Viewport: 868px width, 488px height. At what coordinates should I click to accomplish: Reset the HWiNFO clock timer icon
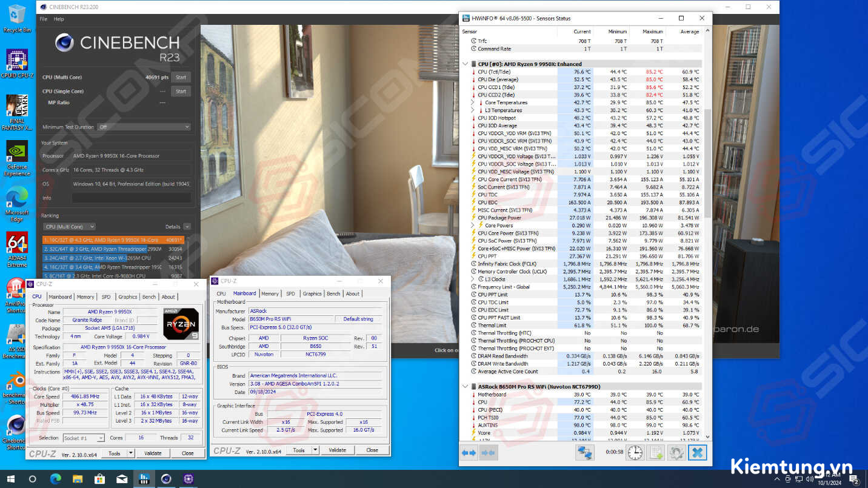(635, 452)
